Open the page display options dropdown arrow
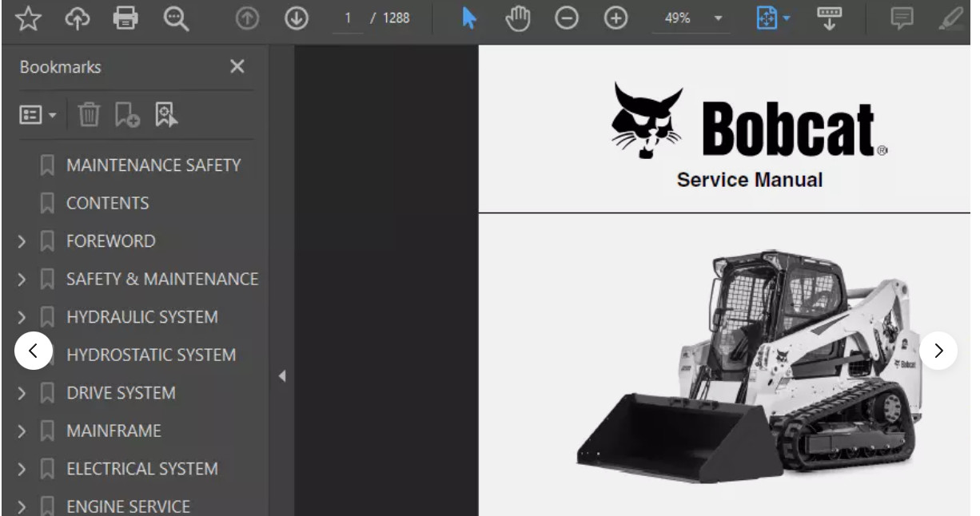The image size is (980, 516). click(x=787, y=18)
